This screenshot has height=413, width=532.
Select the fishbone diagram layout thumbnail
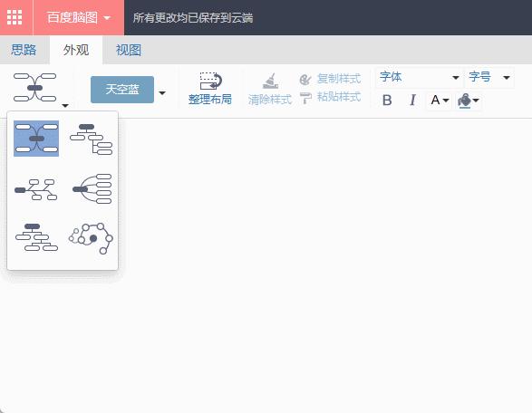pos(36,189)
